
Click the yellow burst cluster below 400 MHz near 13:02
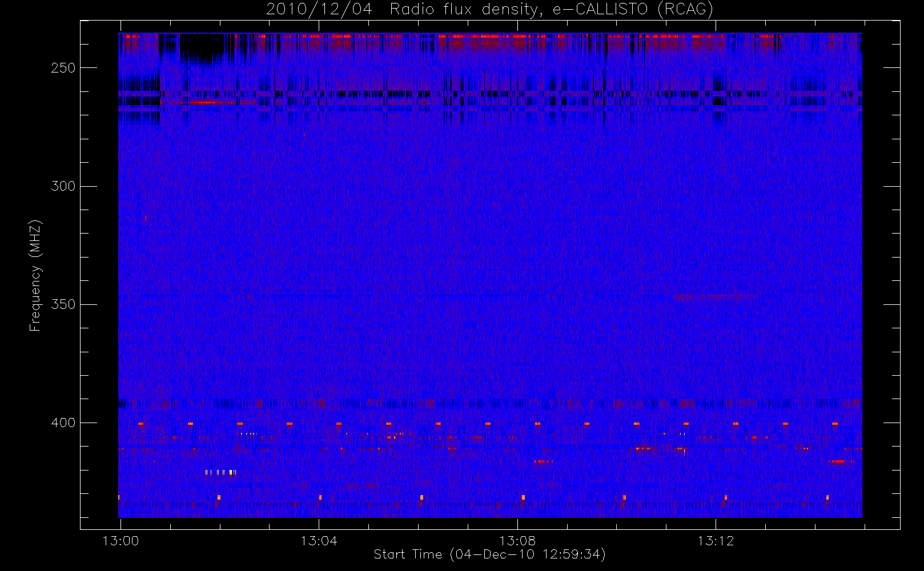click(x=220, y=472)
